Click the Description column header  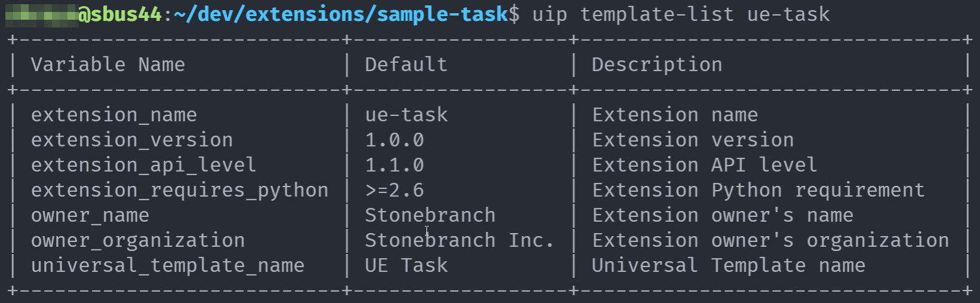657,65
